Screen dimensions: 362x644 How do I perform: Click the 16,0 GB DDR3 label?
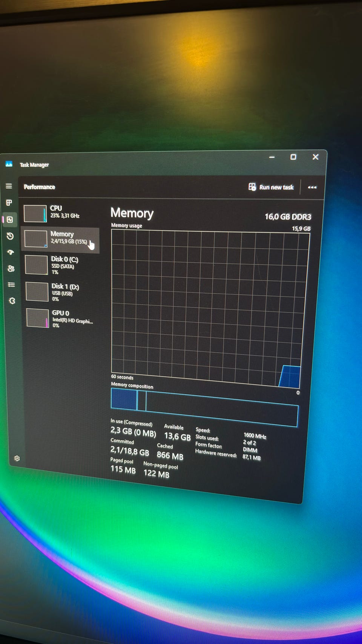click(x=288, y=217)
